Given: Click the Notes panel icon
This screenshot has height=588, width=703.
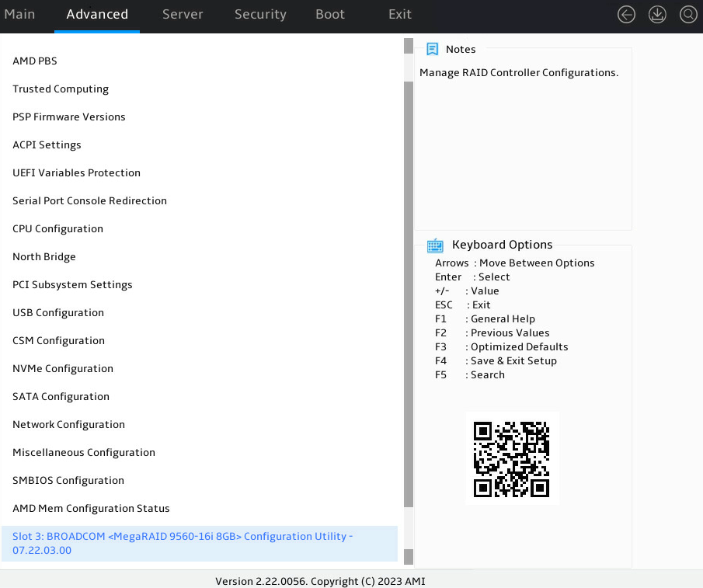Looking at the screenshot, I should click(432, 49).
